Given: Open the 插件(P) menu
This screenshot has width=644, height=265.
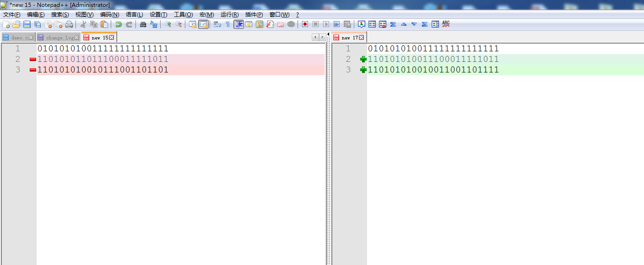Looking at the screenshot, I should pos(254,15).
